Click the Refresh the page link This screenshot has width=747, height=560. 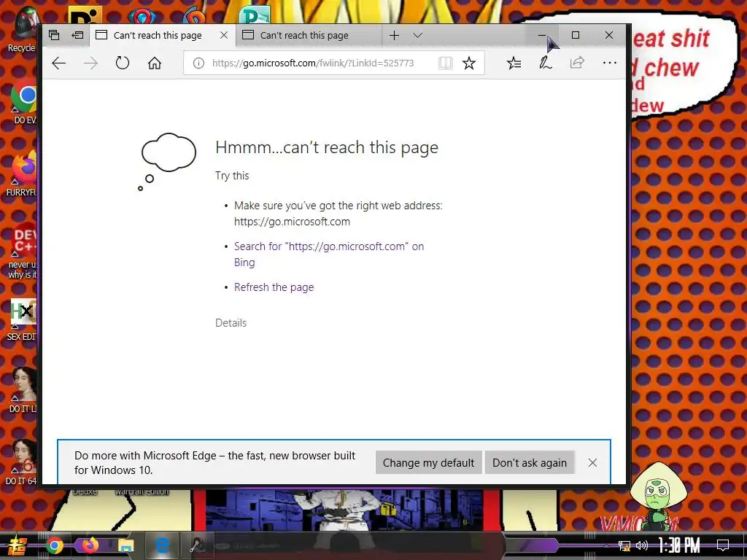(274, 287)
